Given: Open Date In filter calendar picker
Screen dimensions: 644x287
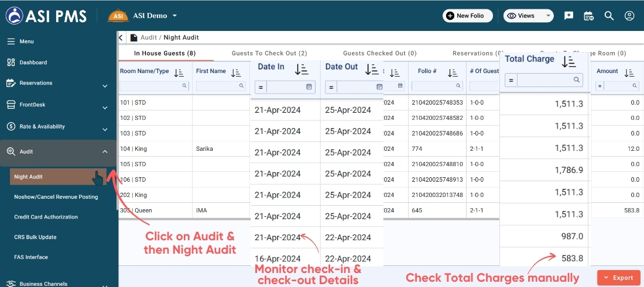Looking at the screenshot, I should pyautogui.click(x=309, y=87).
